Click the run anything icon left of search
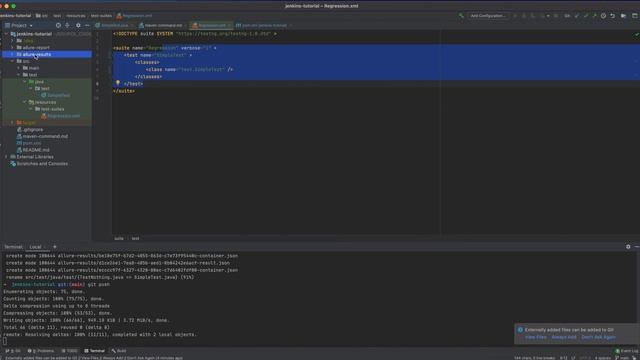Image resolution: width=640 pixels, height=360 pixels. point(624,16)
